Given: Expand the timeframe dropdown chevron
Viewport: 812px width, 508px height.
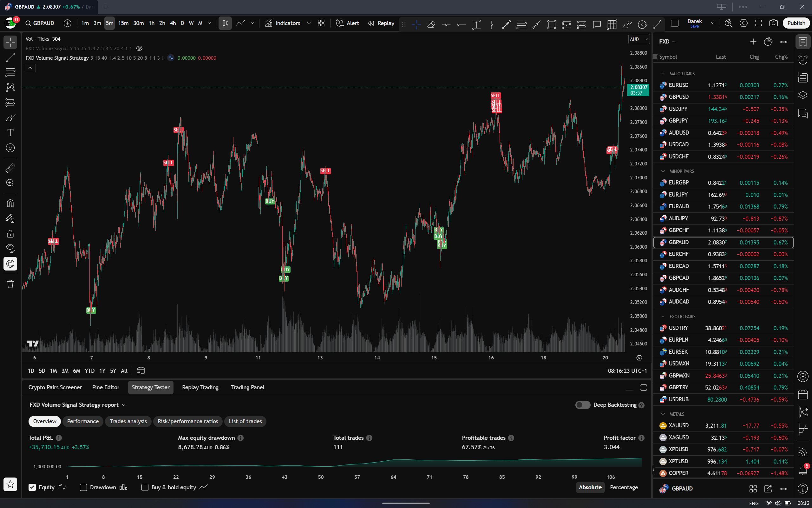Looking at the screenshot, I should click(209, 23).
